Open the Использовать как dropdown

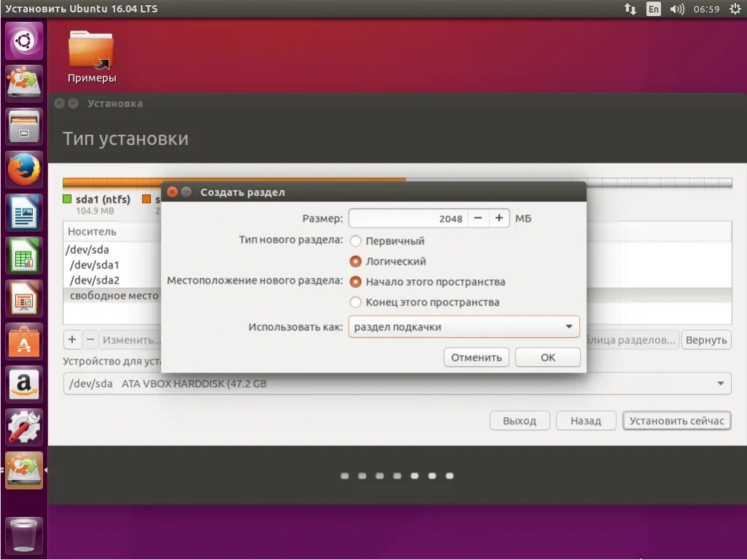pos(464,327)
